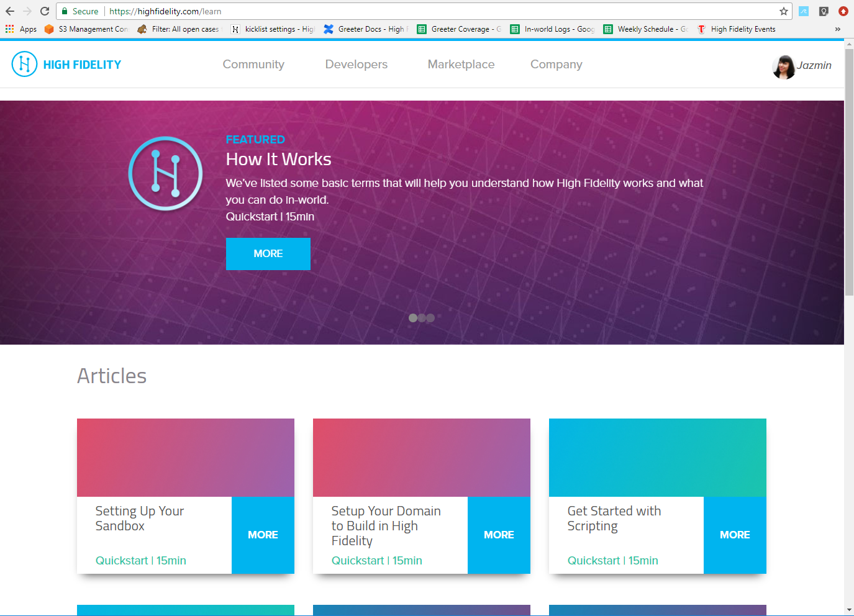The height and width of the screenshot is (616, 854).
Task: Click the large High Fidelity emblem in banner
Action: pyautogui.click(x=165, y=173)
